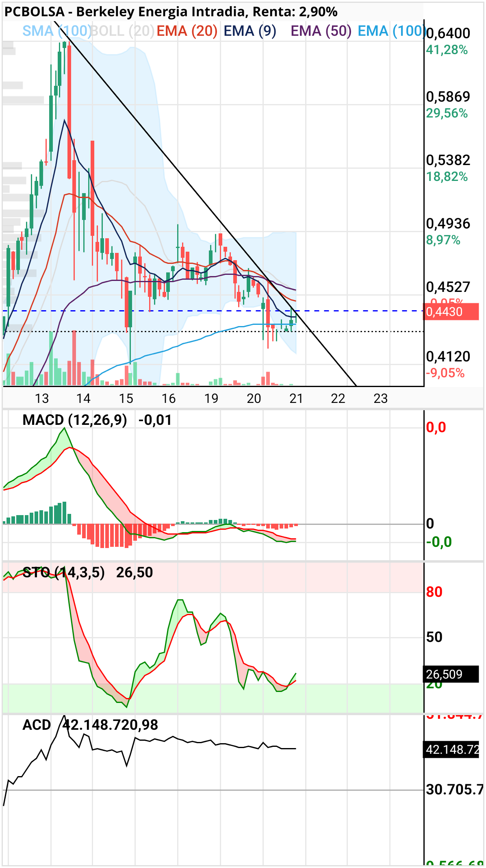Click the MACD (12,26,9) indicator label
486x868 pixels.
75,420
